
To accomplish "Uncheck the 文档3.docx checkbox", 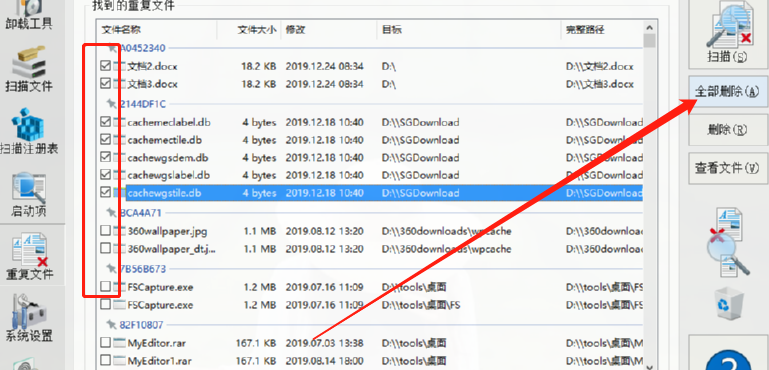I will (x=105, y=84).
